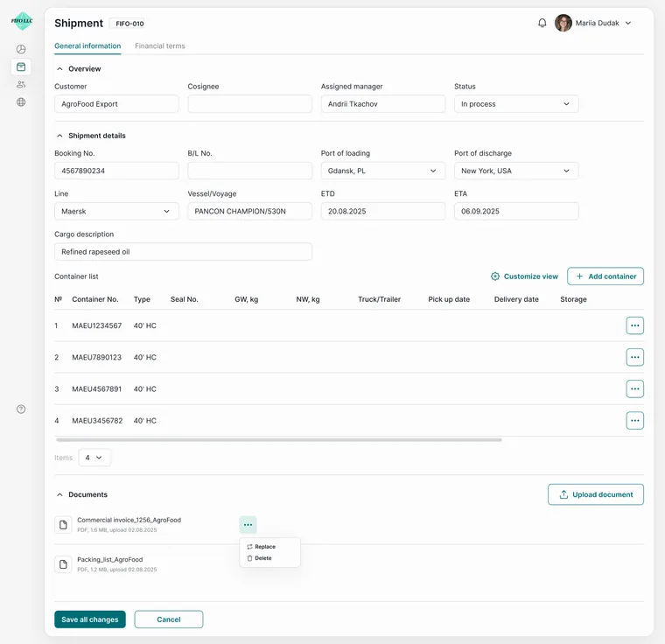Open Port of loading dropdown
The height and width of the screenshot is (644, 665).
point(383,171)
